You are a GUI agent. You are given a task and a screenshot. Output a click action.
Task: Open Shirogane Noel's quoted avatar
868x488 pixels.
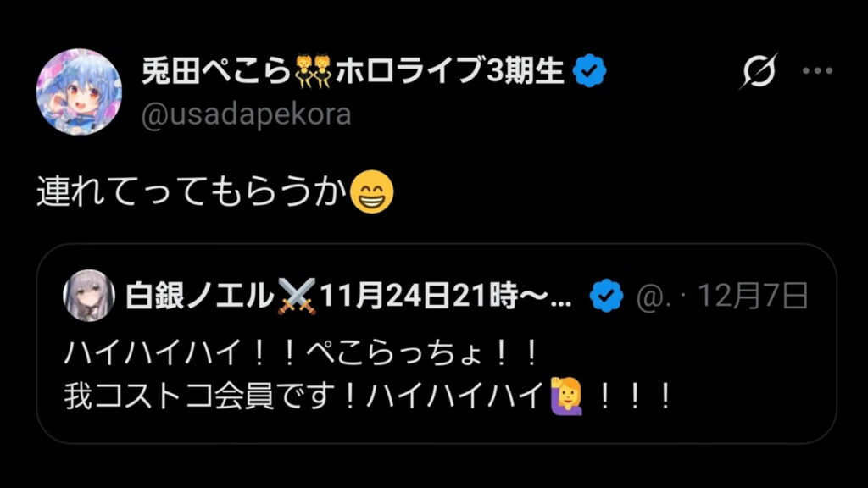coord(88,296)
